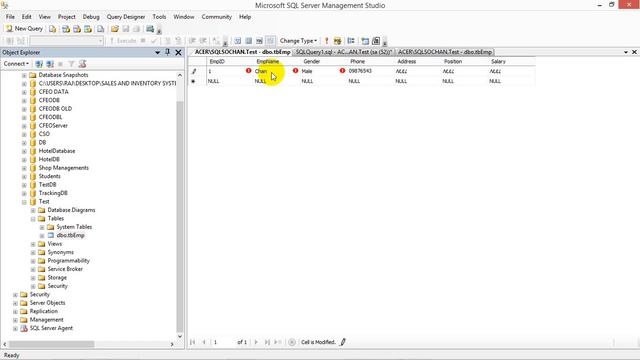
Task: Select SQL Server Agent node
Action: 51,328
